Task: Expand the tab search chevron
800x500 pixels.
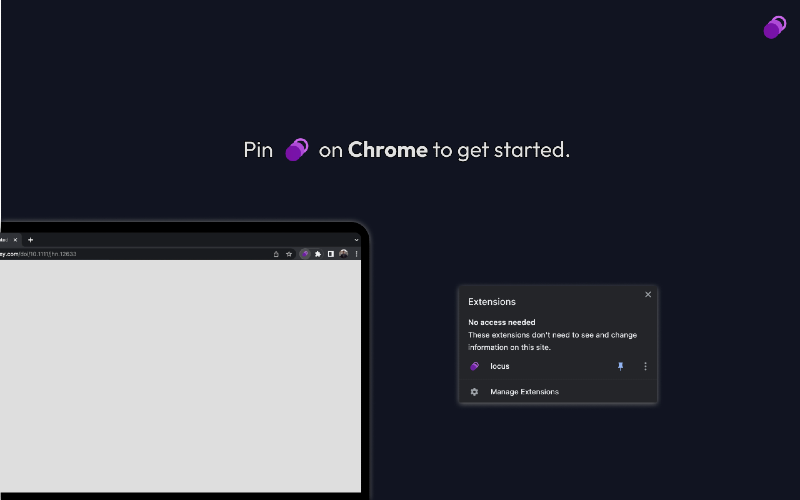Action: 356,240
